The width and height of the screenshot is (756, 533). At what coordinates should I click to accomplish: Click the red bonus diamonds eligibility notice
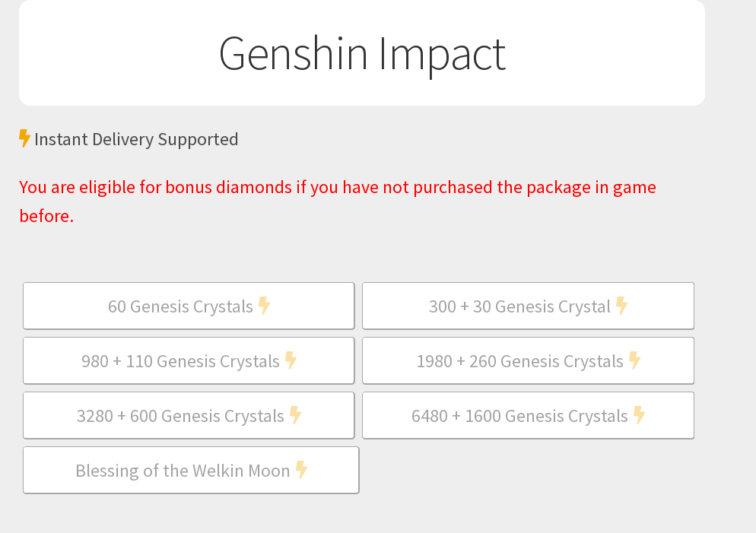(x=337, y=187)
